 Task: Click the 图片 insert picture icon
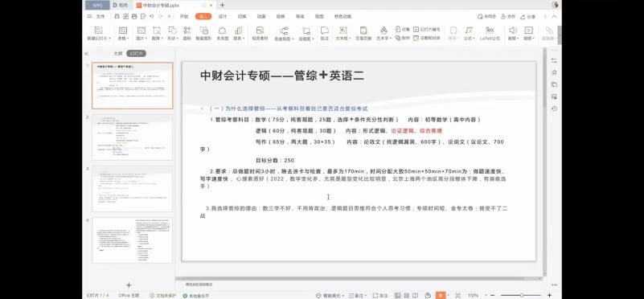click(141, 33)
